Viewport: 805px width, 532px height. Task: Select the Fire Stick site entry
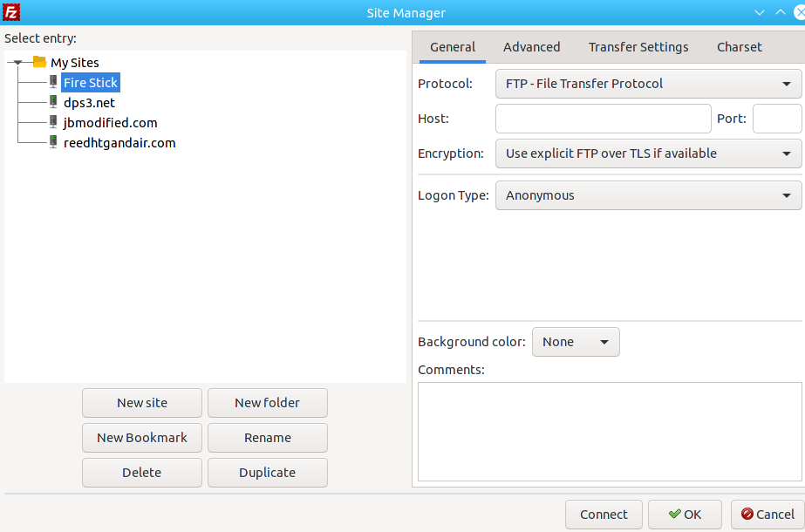pos(91,82)
